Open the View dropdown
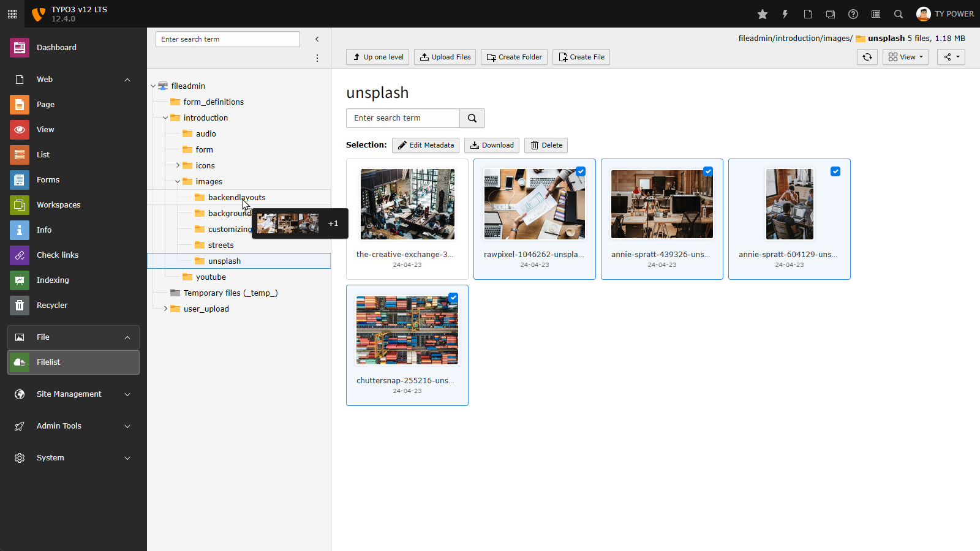 905,56
